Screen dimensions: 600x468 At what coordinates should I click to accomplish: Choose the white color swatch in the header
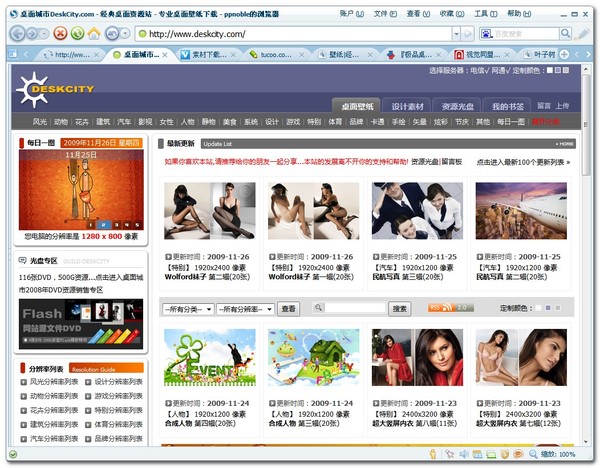tap(550, 70)
